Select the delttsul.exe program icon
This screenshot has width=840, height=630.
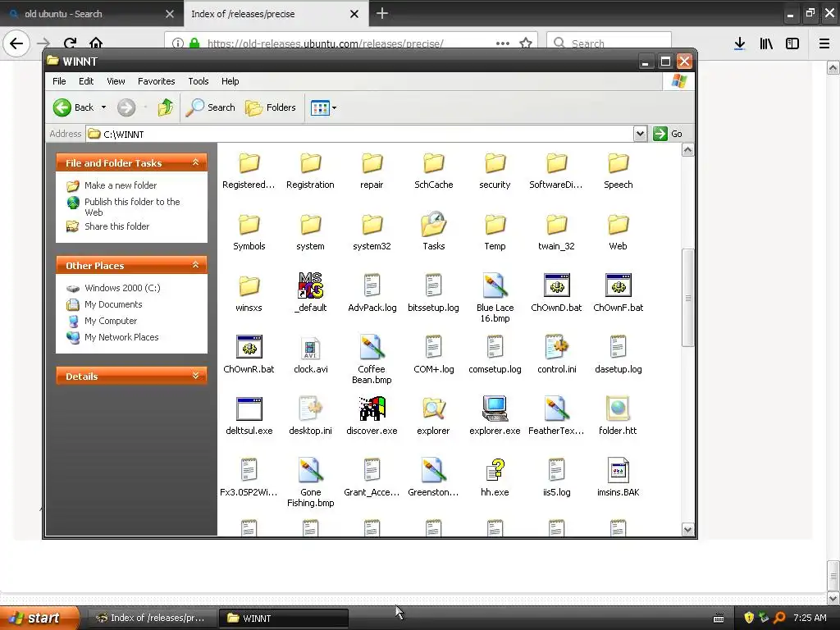pyautogui.click(x=249, y=416)
